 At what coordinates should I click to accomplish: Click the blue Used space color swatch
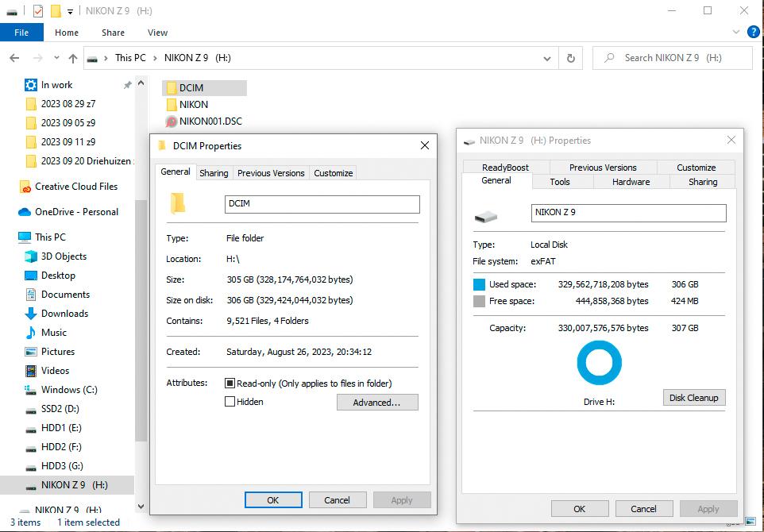pos(480,284)
